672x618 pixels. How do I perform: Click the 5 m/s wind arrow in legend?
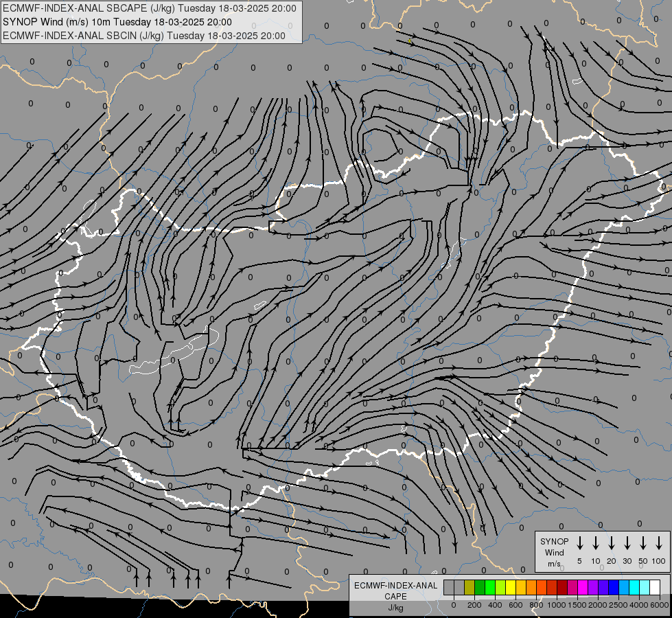pos(579,543)
